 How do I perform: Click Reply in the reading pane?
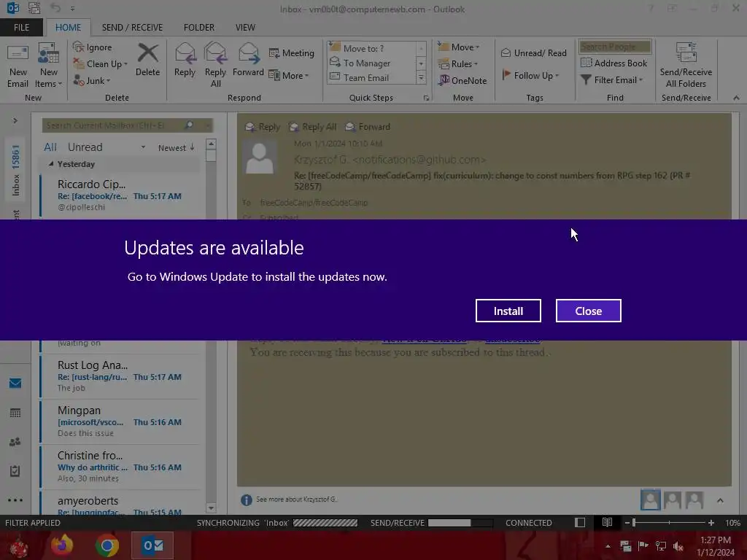coord(263,127)
